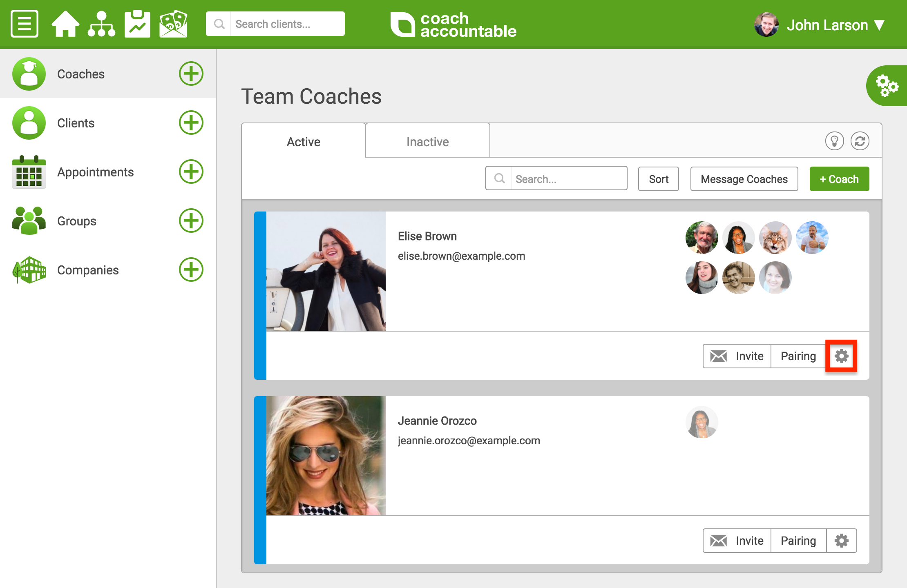This screenshot has height=588, width=907.
Task: Click Elise's cat client avatar
Action: [775, 238]
